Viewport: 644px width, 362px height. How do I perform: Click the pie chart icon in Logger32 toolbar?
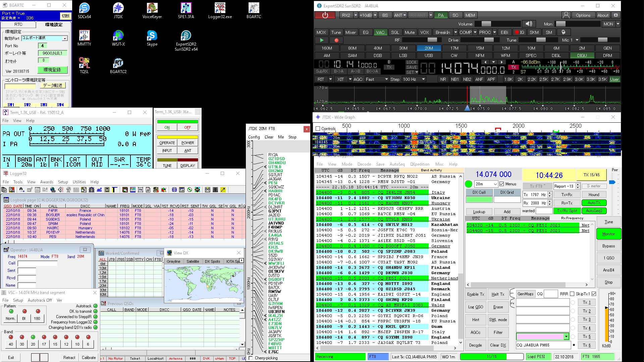pos(164,190)
